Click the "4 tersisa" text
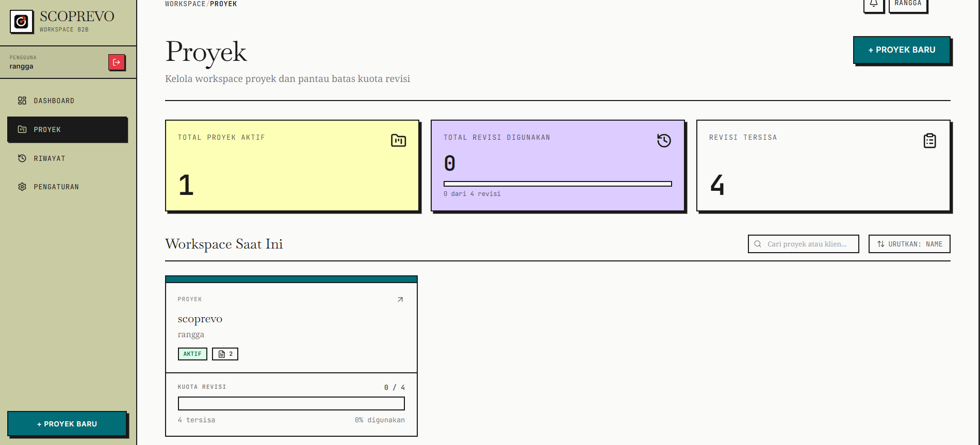This screenshot has height=445, width=980. [197, 420]
